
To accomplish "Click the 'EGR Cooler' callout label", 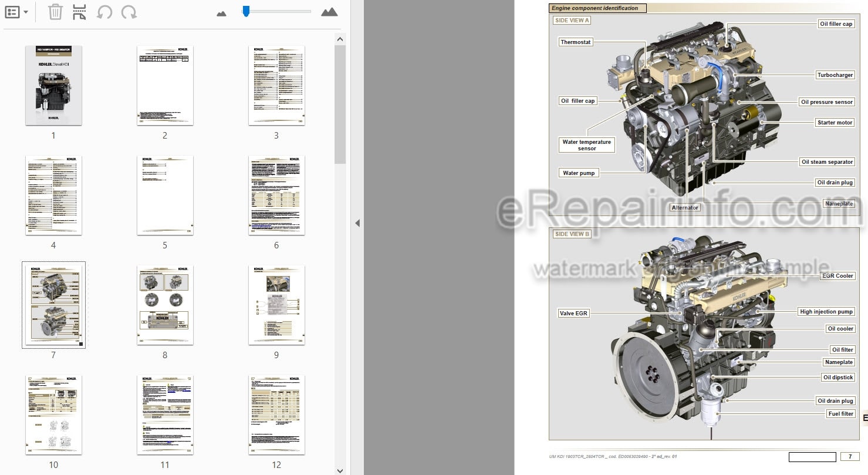I will click(837, 276).
